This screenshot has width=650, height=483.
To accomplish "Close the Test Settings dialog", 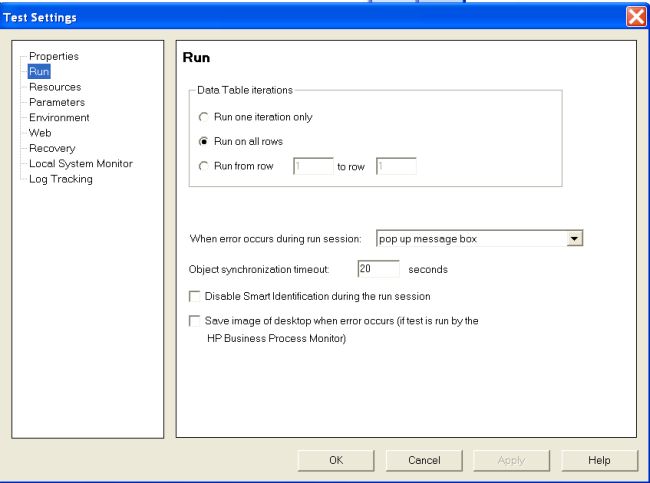I will pos(636,17).
